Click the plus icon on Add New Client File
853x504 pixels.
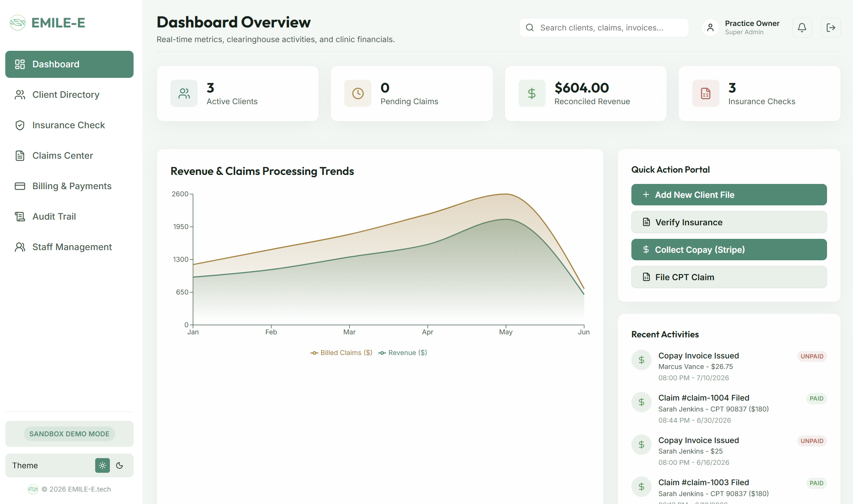point(646,194)
